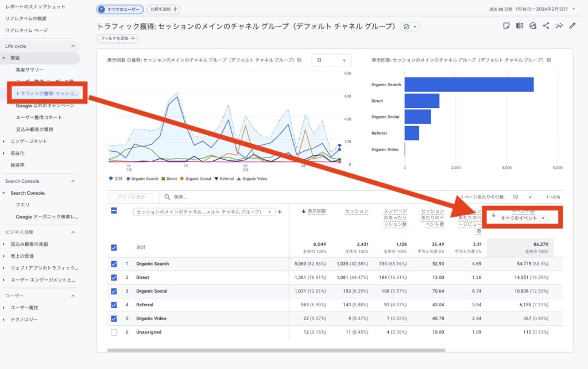This screenshot has width=588, height=369.
Task: Click the gauge icon in report toolbar
Action: coord(533,26)
